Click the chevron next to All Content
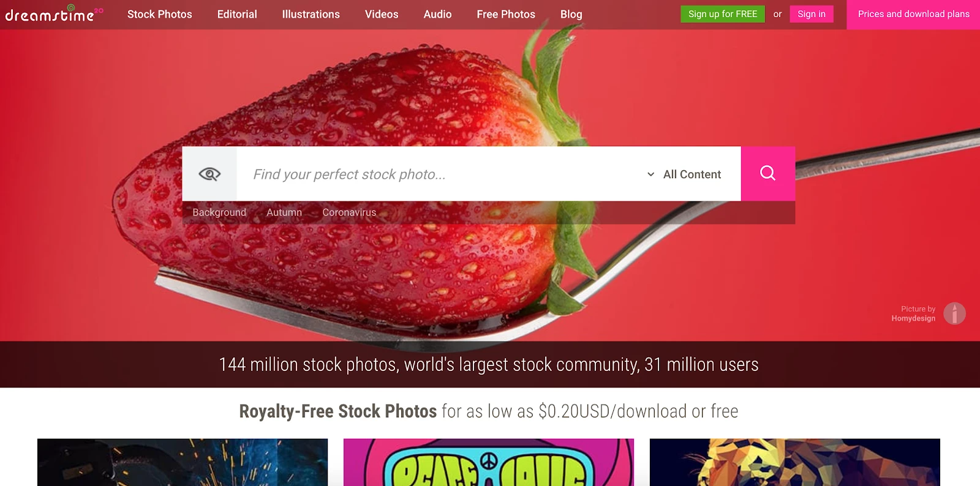980x486 pixels. click(650, 174)
